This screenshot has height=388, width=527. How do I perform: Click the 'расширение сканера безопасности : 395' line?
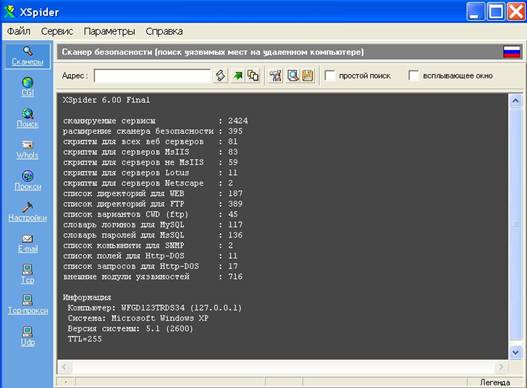pyautogui.click(x=153, y=131)
